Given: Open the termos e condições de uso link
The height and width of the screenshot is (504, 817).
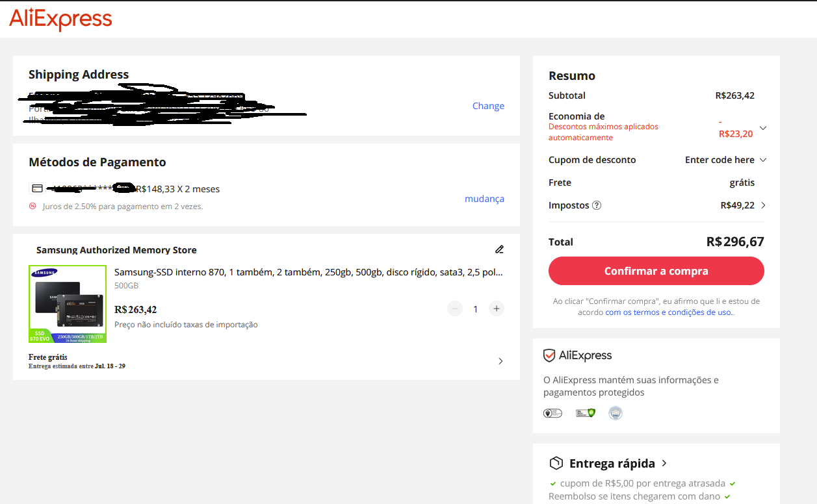Looking at the screenshot, I should point(670,312).
